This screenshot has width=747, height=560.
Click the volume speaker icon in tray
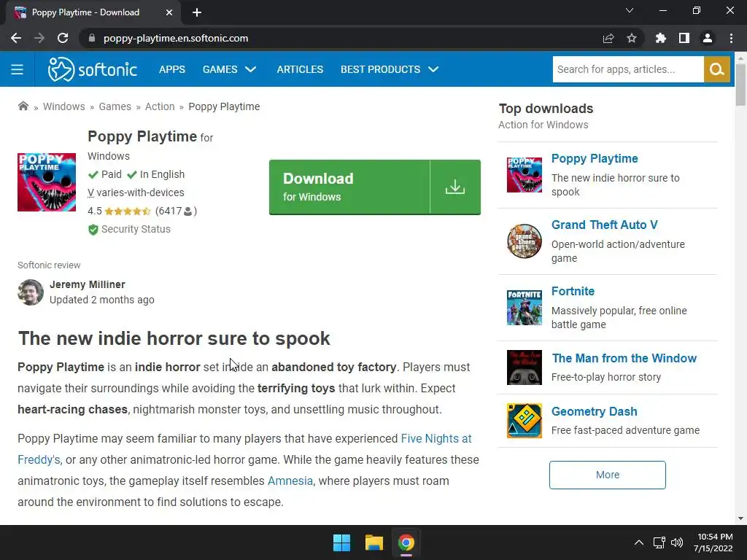[676, 542]
